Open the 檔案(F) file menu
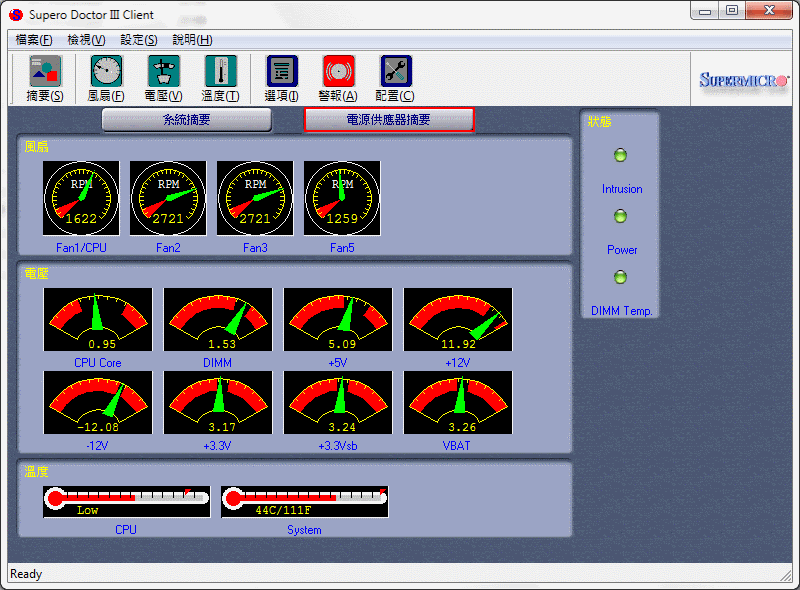The image size is (800, 590). pos(34,40)
